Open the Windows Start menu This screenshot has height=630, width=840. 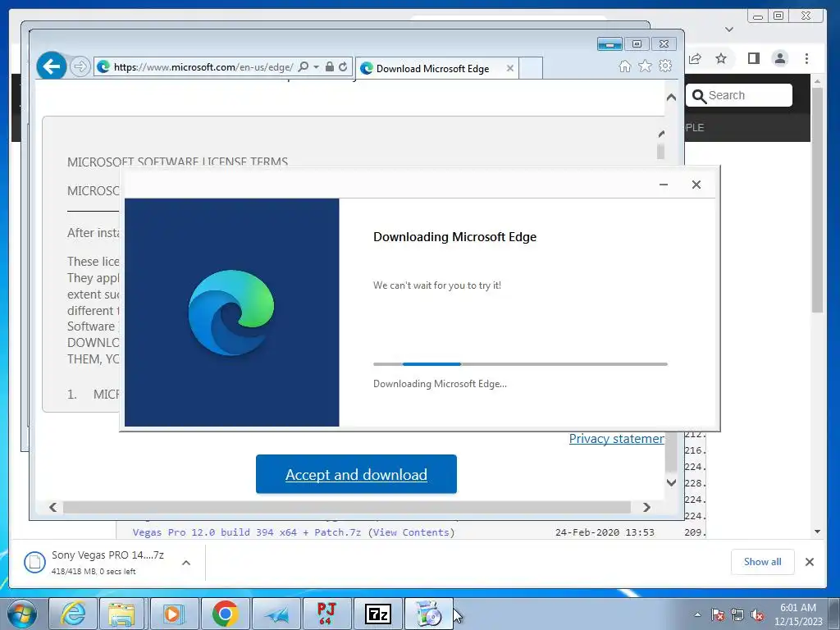(21, 614)
